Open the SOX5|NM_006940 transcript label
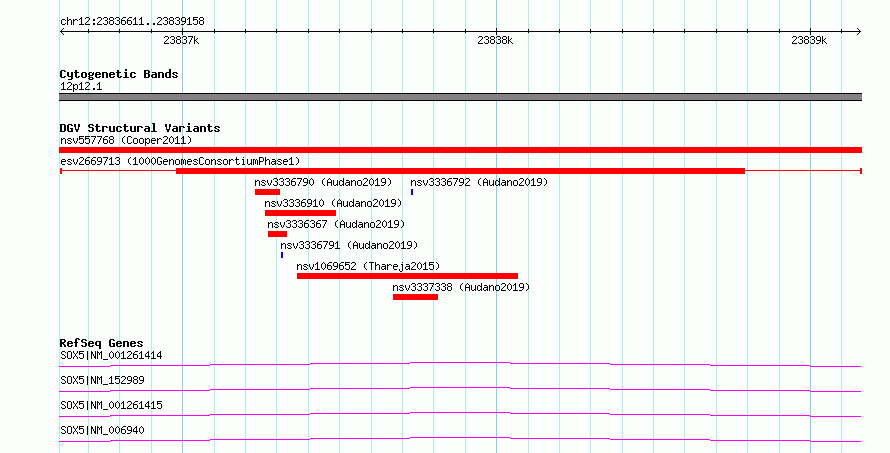Screen dimensions: 890x453 tap(102, 430)
